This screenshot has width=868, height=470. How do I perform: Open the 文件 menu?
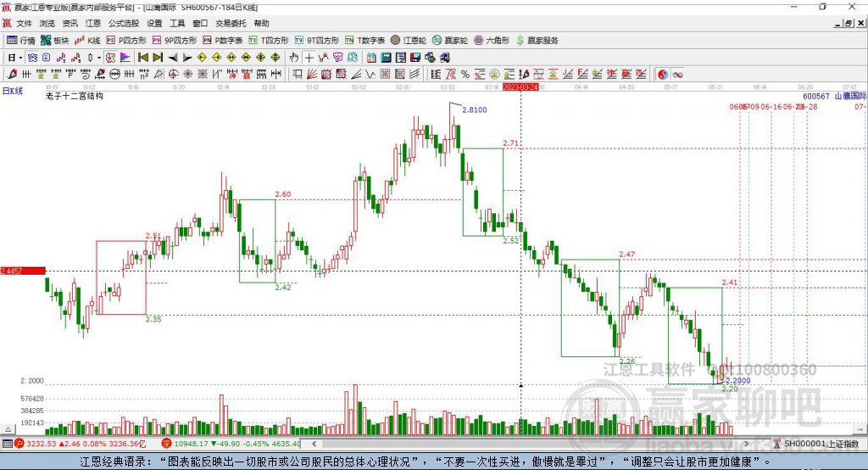pyautogui.click(x=25, y=23)
